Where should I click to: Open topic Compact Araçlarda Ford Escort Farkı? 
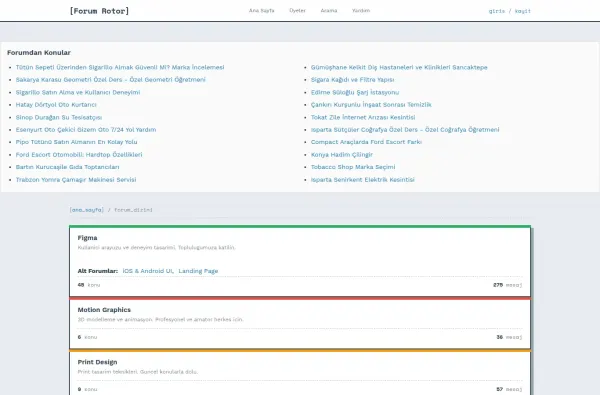[x=366, y=142]
